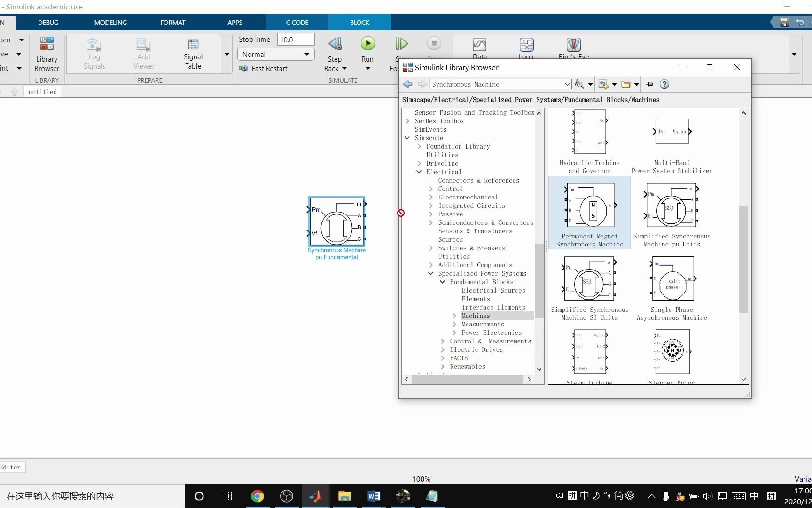Click the pin icon in Library Browser

click(649, 84)
